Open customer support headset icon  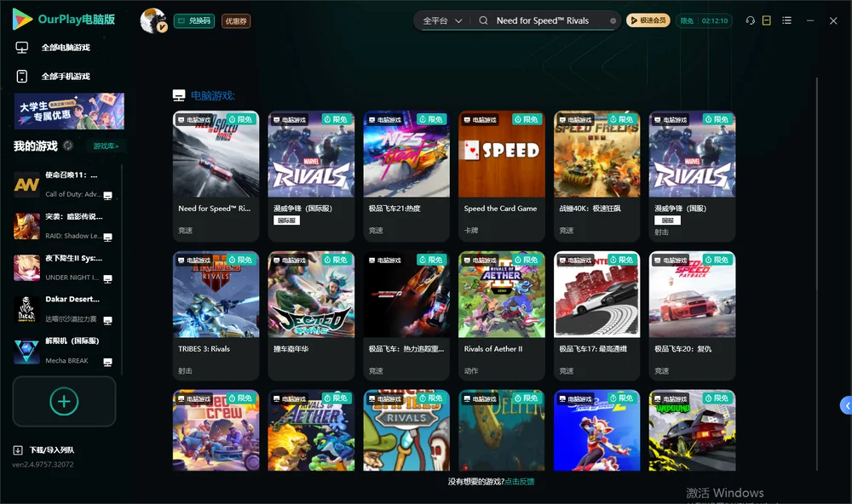tap(751, 20)
